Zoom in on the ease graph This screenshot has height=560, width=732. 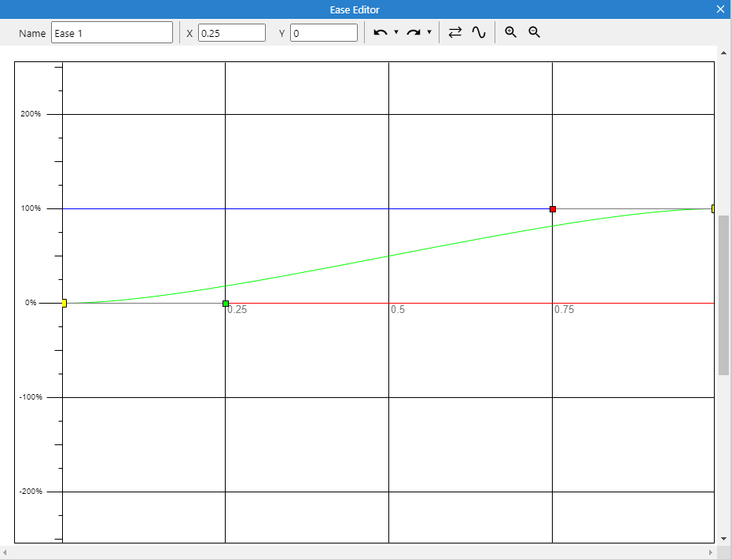point(511,32)
